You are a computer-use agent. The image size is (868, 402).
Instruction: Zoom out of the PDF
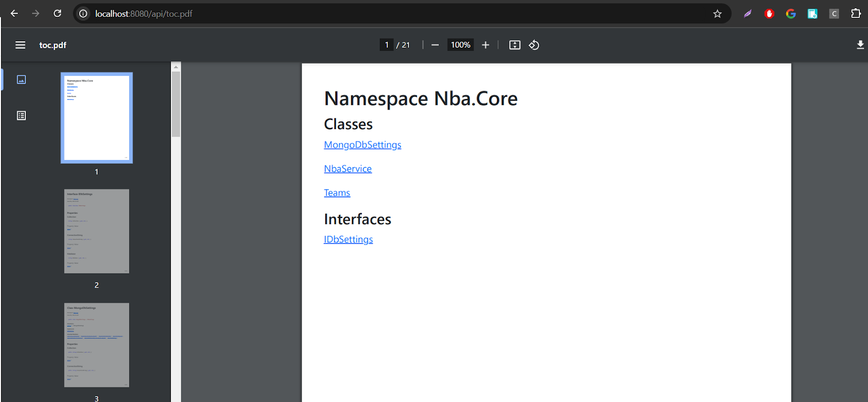(x=435, y=45)
